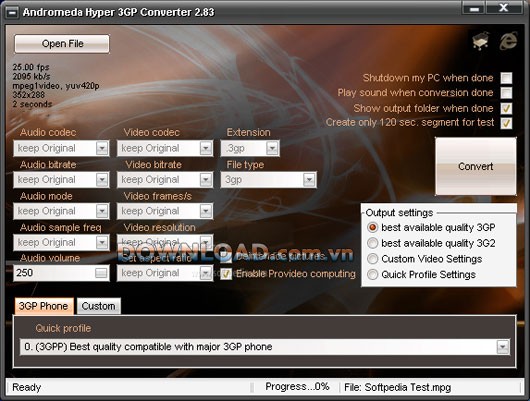Viewport: 530px width, 401px height.
Task: Click the shopping cart icon
Action: [481, 41]
